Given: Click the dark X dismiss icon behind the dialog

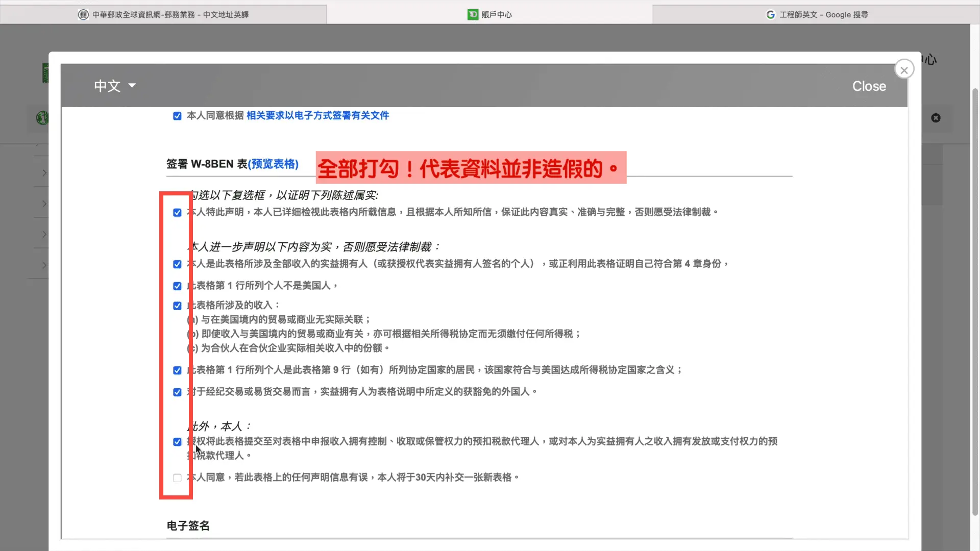Looking at the screenshot, I should click(936, 118).
